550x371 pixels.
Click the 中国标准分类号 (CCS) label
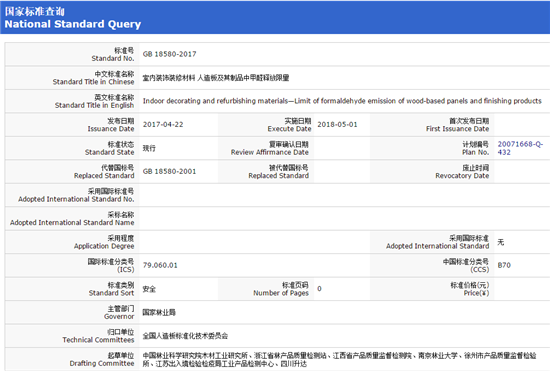(466, 265)
